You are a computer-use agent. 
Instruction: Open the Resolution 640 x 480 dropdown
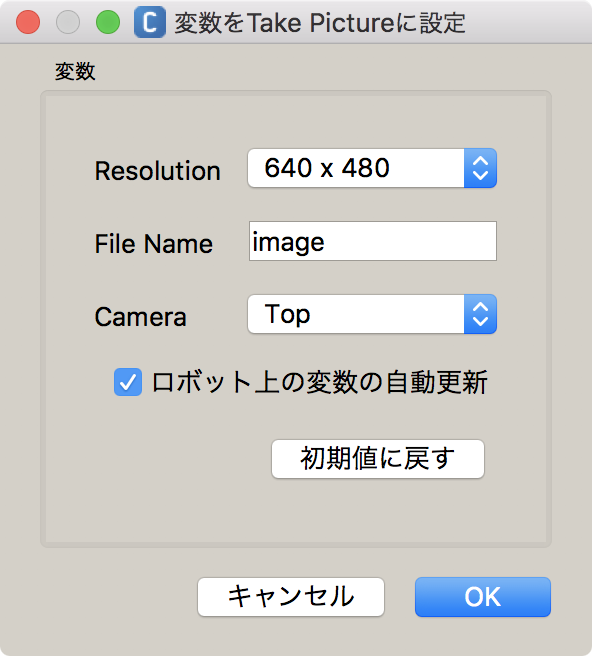click(x=372, y=168)
